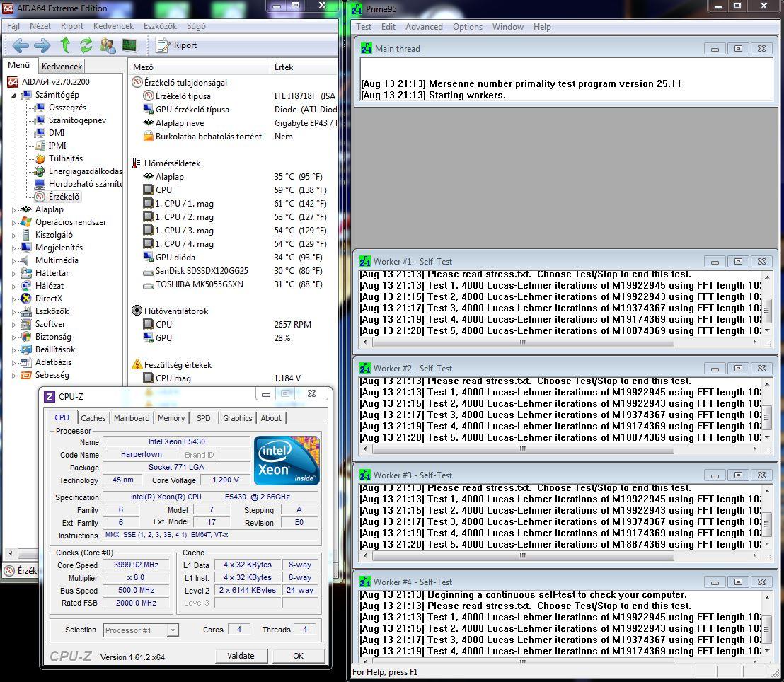Expand the Sebesség tree node
The image size is (784, 682).
click(14, 375)
